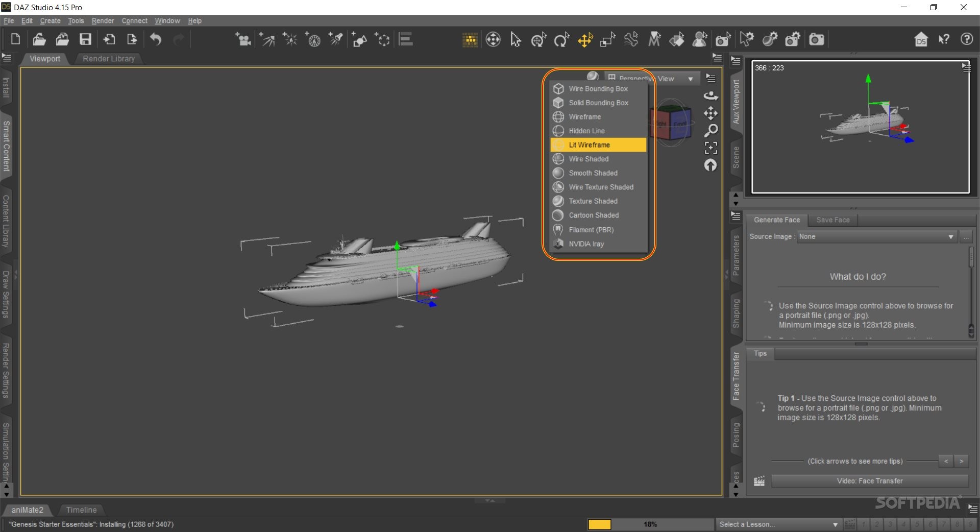Undo the last action
The height and width of the screenshot is (532, 980).
coord(156,39)
